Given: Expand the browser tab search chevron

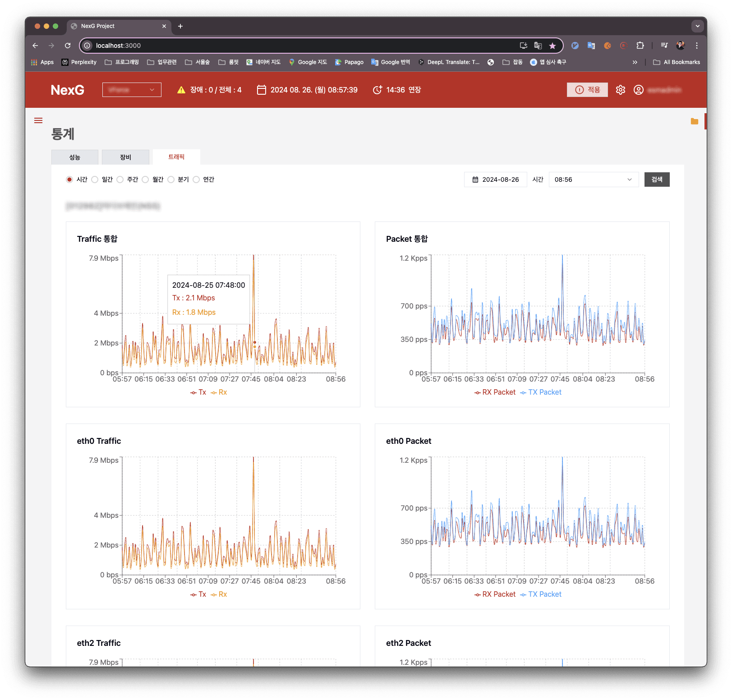Looking at the screenshot, I should (x=698, y=26).
